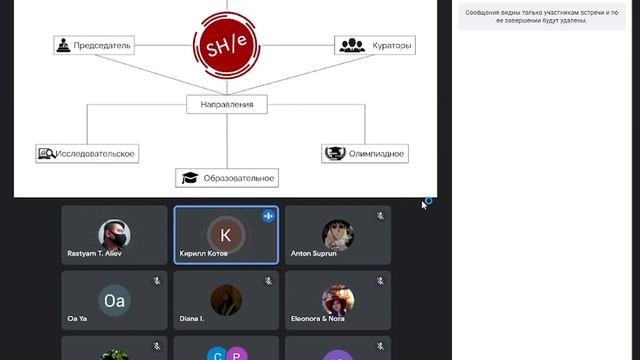This screenshot has width=640, height=360.
Task: Click the muted mic icon on Oa Ya tile
Action: point(157,281)
